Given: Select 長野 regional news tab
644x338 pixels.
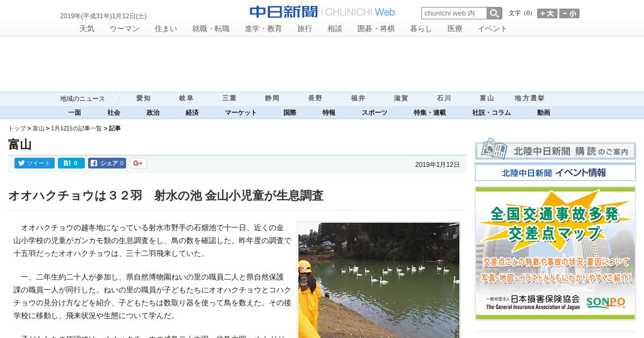Looking at the screenshot, I should pos(315,99).
